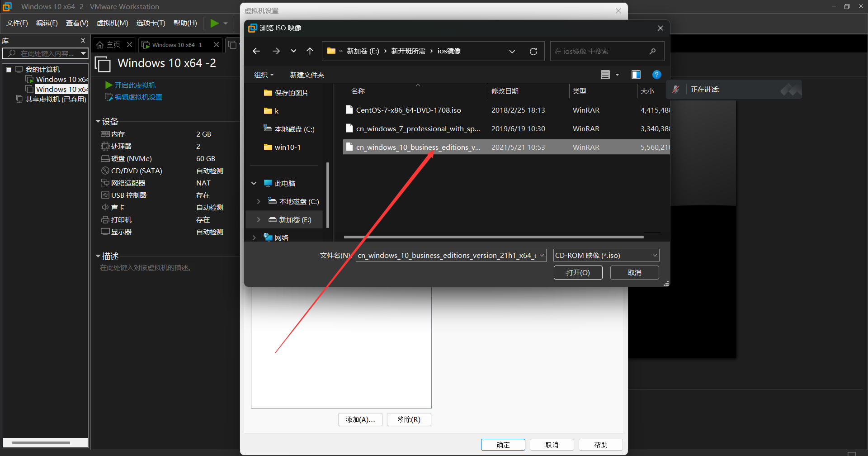
Task: Focus the 在 ios镜像 中搜索 search box
Action: (607, 51)
